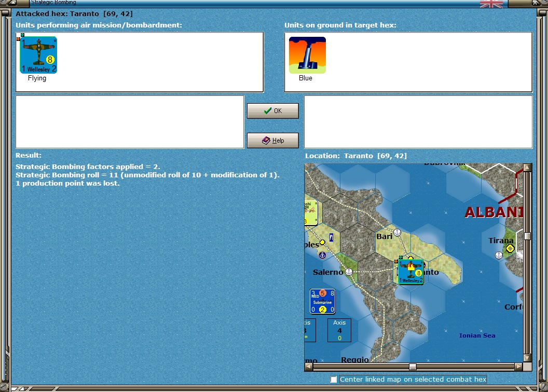Screen dimensions: 548x392
Task: Click the 'Blue' label under factory
Action: [306, 78]
